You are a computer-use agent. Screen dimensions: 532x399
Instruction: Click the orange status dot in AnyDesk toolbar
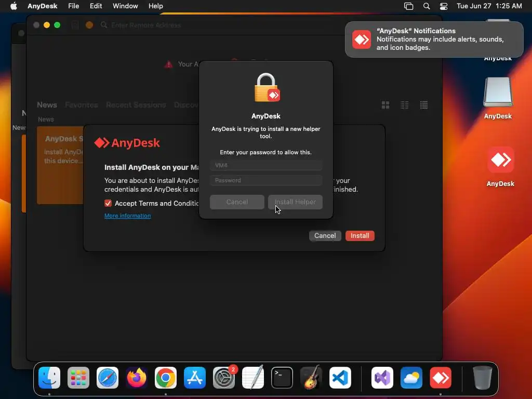click(89, 25)
